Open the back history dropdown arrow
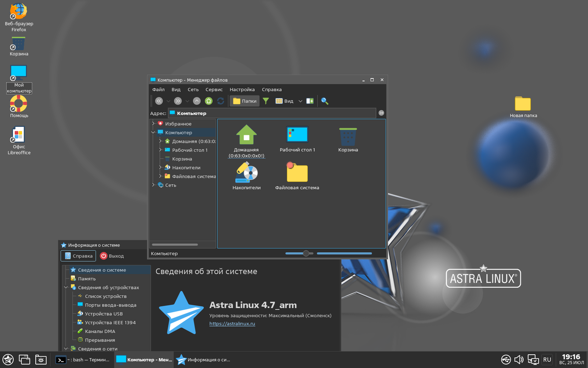This screenshot has height=368, width=588. click(x=169, y=101)
